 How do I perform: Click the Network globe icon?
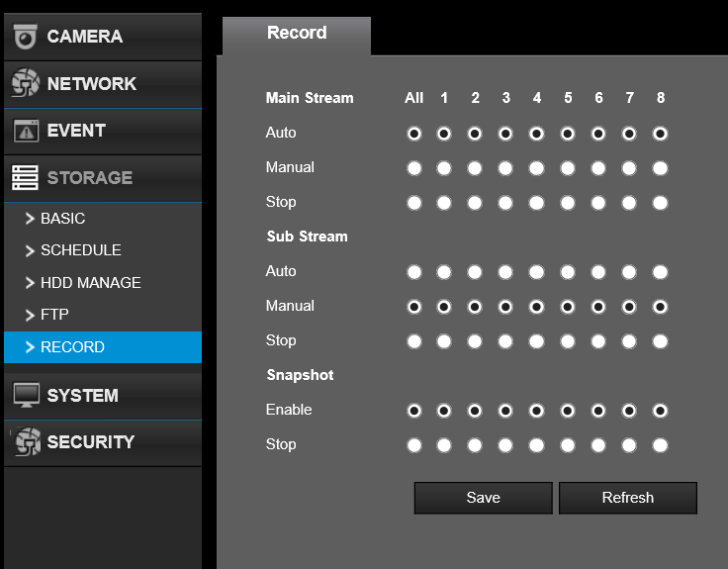(25, 83)
